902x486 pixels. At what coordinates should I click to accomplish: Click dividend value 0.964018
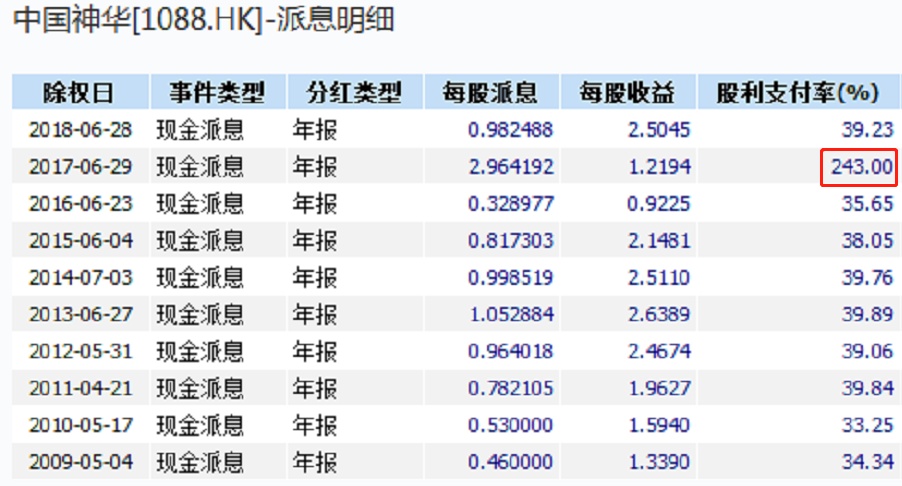tap(511, 351)
